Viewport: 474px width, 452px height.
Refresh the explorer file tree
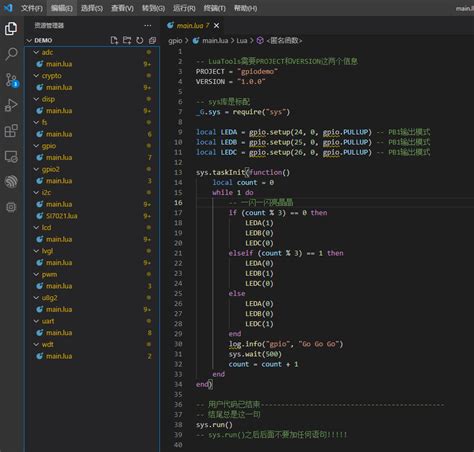(140, 40)
